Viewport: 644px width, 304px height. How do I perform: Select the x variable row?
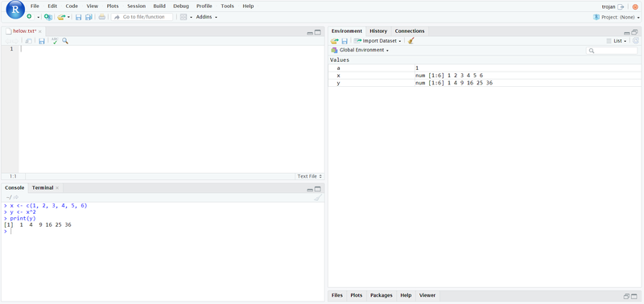[x=485, y=76]
